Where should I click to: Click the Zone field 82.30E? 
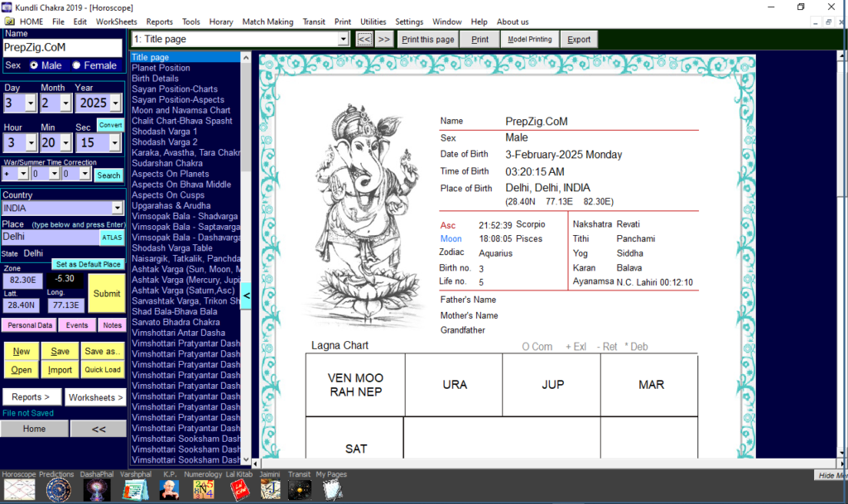(x=22, y=280)
